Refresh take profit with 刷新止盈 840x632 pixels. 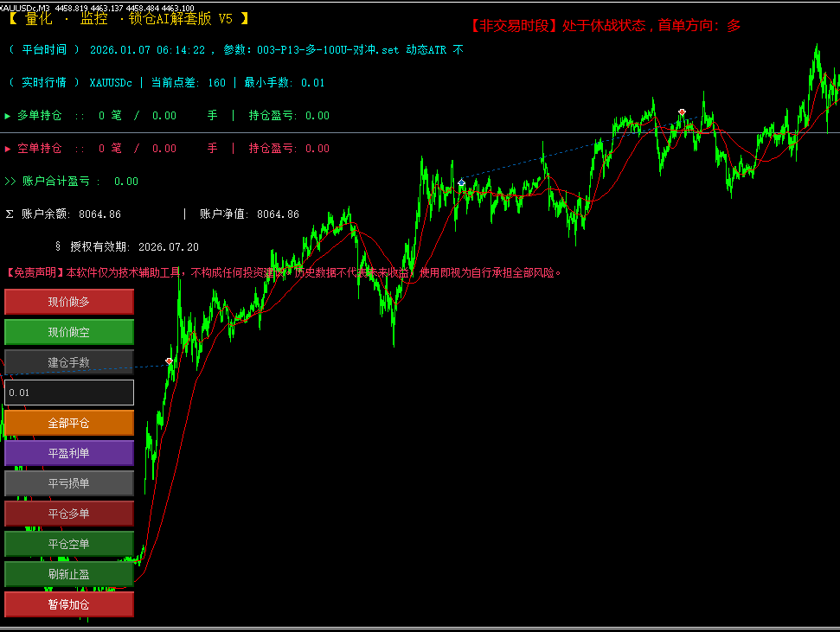click(x=69, y=574)
